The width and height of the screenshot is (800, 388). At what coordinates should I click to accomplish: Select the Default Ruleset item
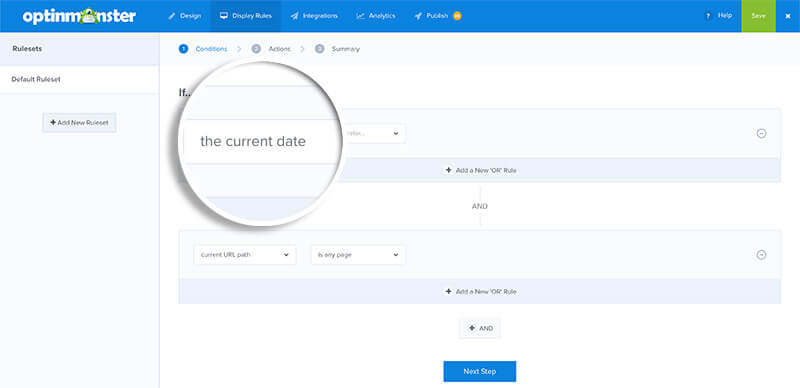80,80
